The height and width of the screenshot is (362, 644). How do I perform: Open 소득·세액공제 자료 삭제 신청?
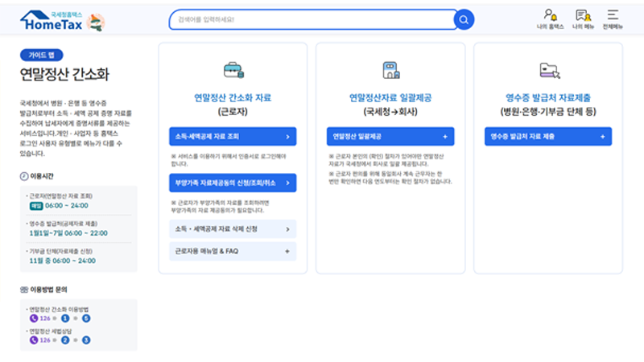coord(233,229)
